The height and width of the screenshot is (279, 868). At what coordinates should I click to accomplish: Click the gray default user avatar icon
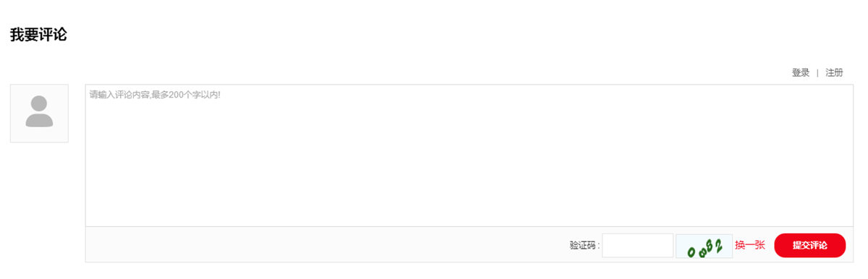39,113
